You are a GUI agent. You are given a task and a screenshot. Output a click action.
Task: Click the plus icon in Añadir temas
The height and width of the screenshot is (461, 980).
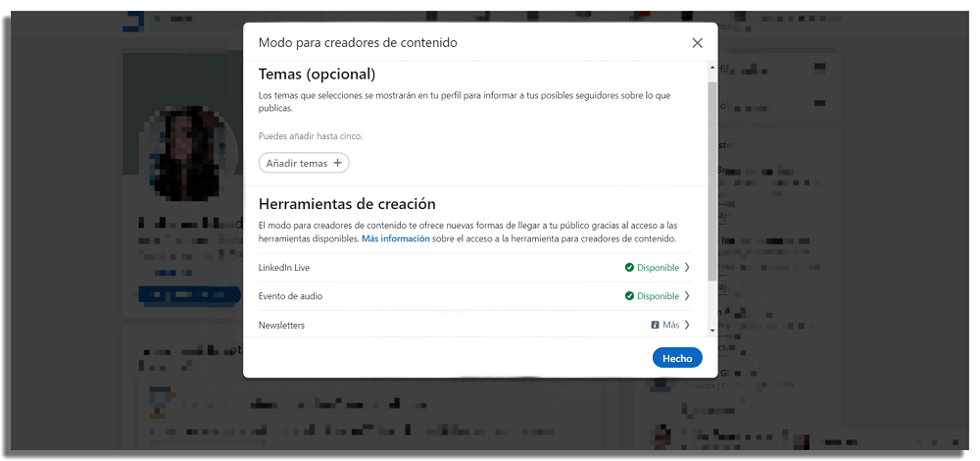(x=337, y=163)
